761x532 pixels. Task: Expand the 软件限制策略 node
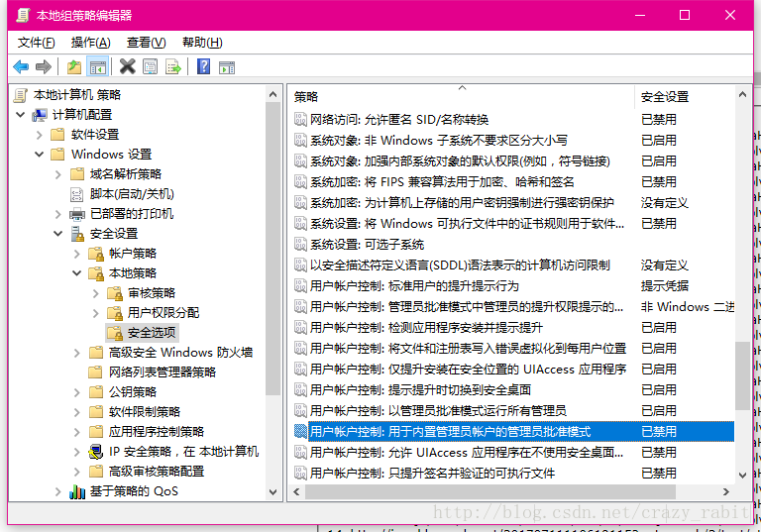(x=76, y=412)
